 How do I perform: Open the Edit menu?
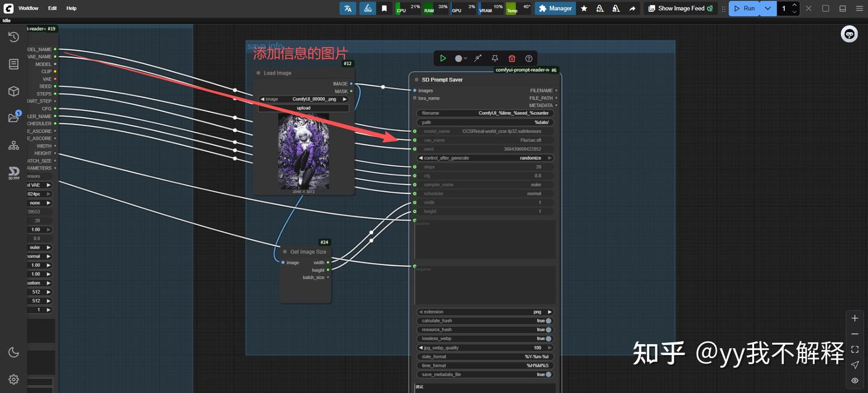52,8
